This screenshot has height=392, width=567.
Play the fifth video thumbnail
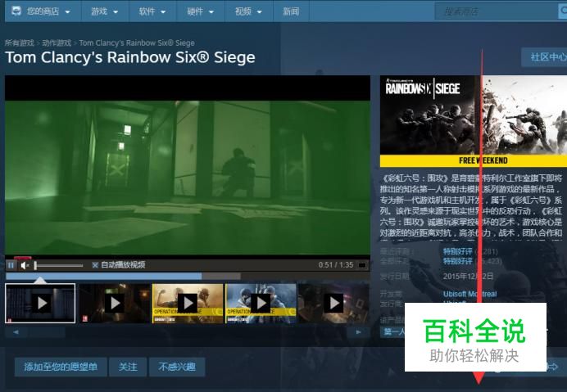tap(333, 303)
